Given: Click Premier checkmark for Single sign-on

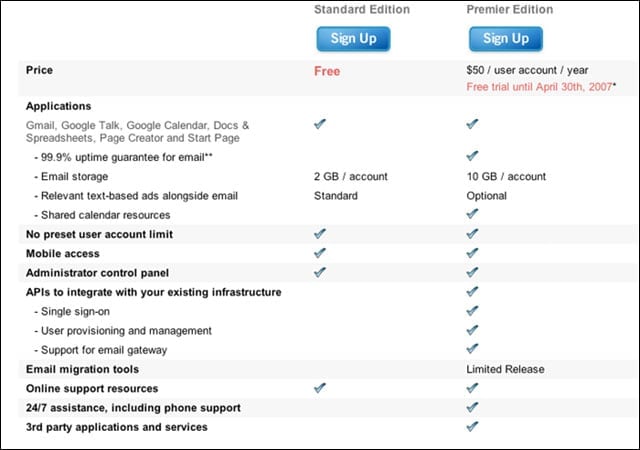Looking at the screenshot, I should [472, 310].
